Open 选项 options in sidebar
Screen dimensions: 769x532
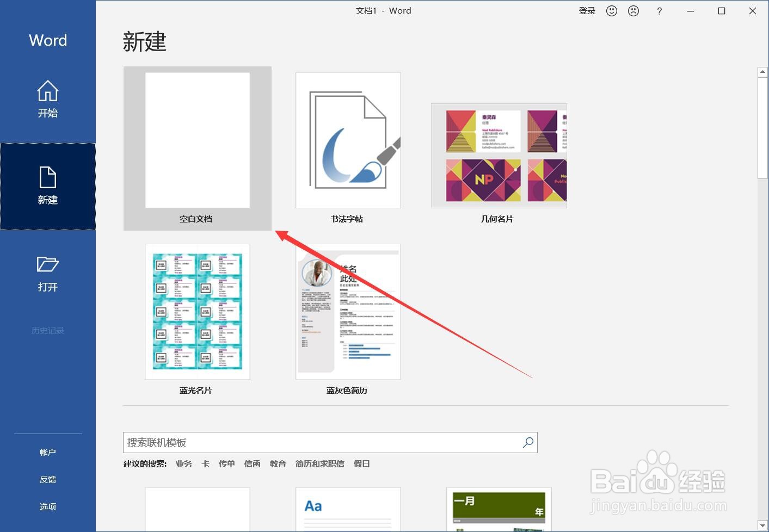point(48,507)
